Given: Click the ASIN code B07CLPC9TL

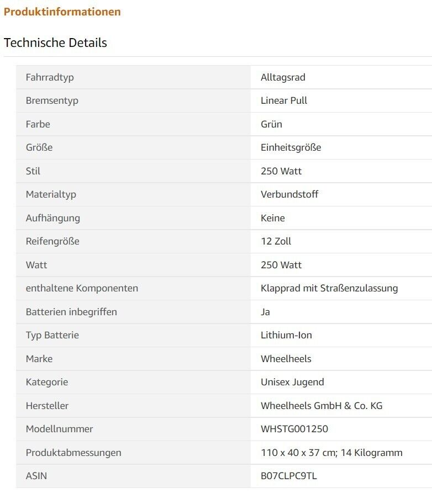Looking at the screenshot, I should pos(289,476).
